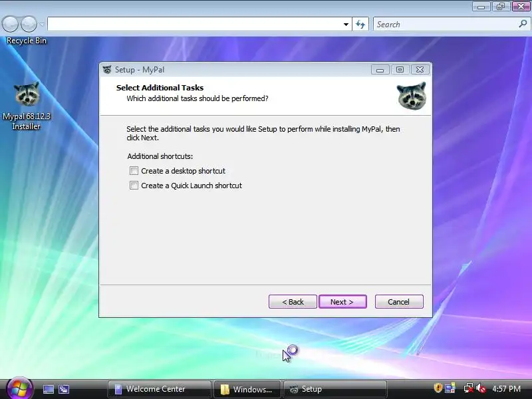Click Switch between windows quick launch icon

pyautogui.click(x=64, y=389)
